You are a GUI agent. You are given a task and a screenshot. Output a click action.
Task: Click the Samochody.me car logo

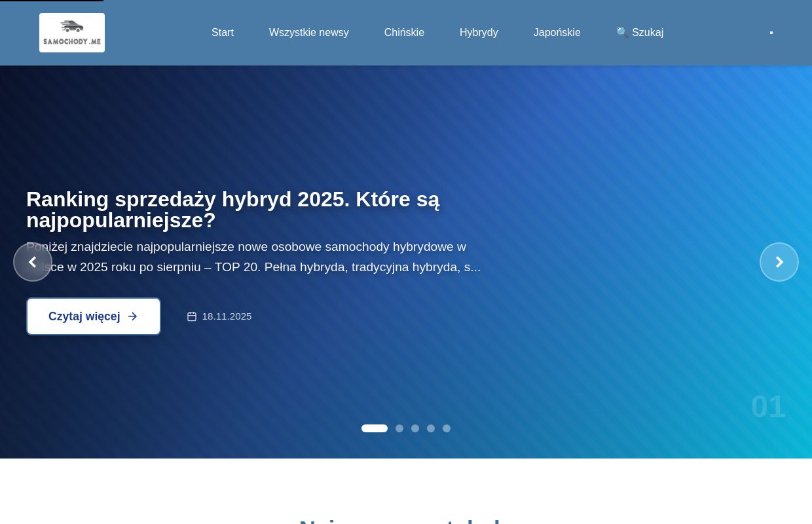pyautogui.click(x=72, y=33)
